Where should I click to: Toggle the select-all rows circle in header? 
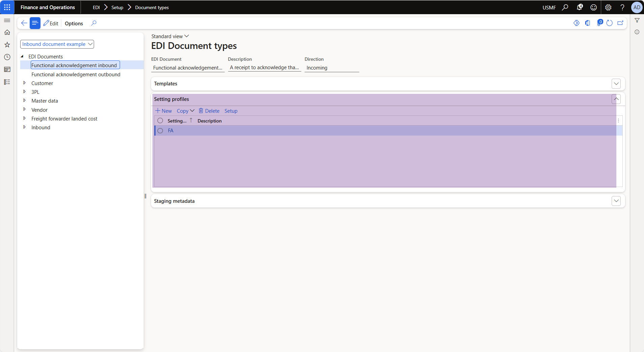coord(160,121)
